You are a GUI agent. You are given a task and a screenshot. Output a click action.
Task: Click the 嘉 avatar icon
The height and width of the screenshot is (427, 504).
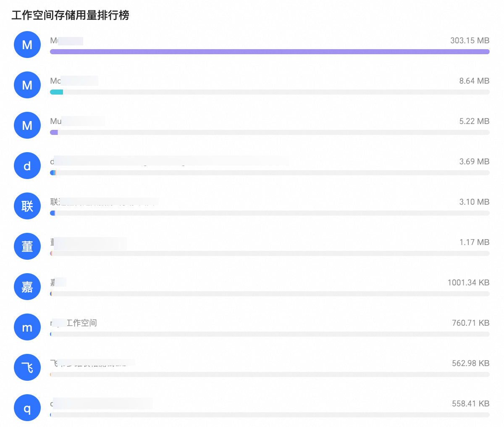[27, 287]
